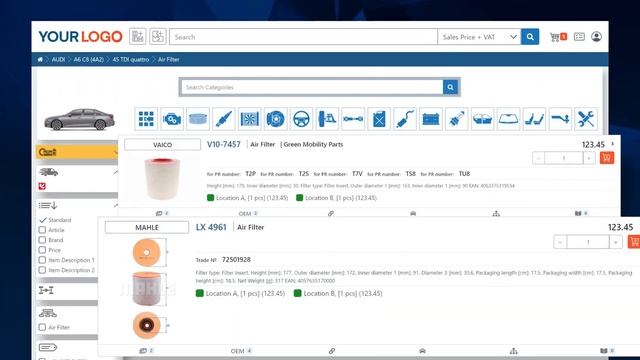Select the battery electrics category icon
This screenshot has width=640, height=360.
tap(431, 119)
